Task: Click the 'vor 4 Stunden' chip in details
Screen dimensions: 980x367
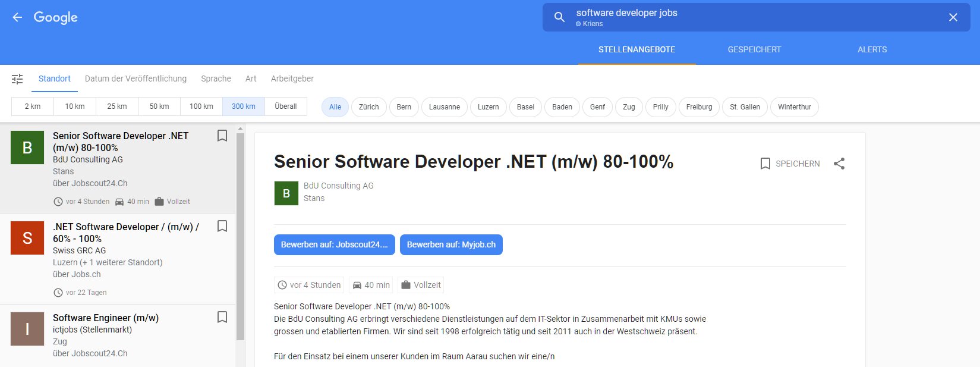Action: [x=309, y=285]
